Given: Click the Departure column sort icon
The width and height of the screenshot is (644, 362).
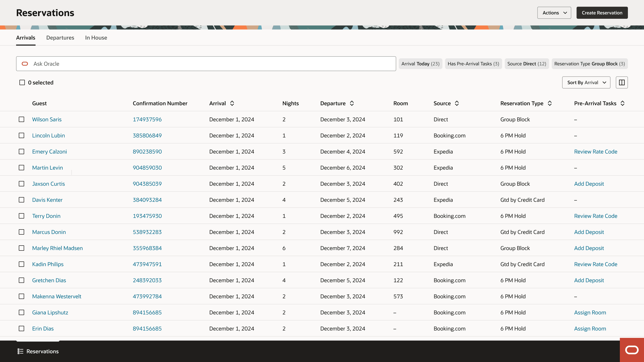Looking at the screenshot, I should pyautogui.click(x=352, y=103).
